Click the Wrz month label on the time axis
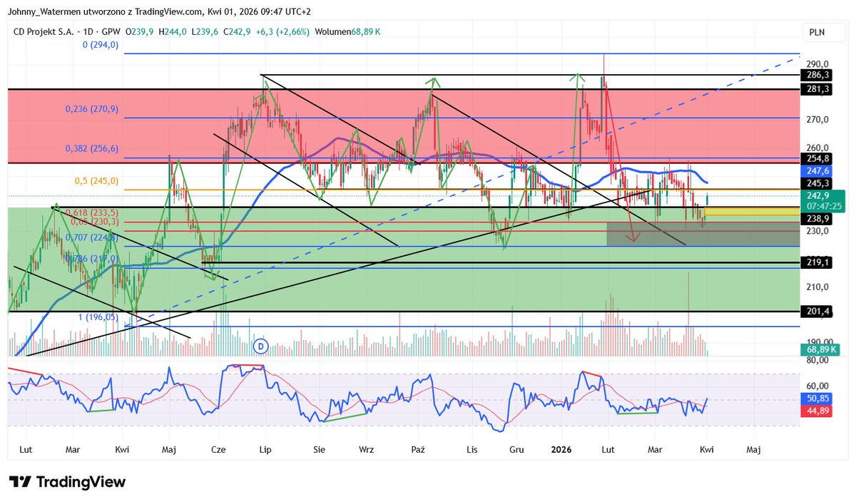This screenshot has width=856, height=504. point(367,451)
